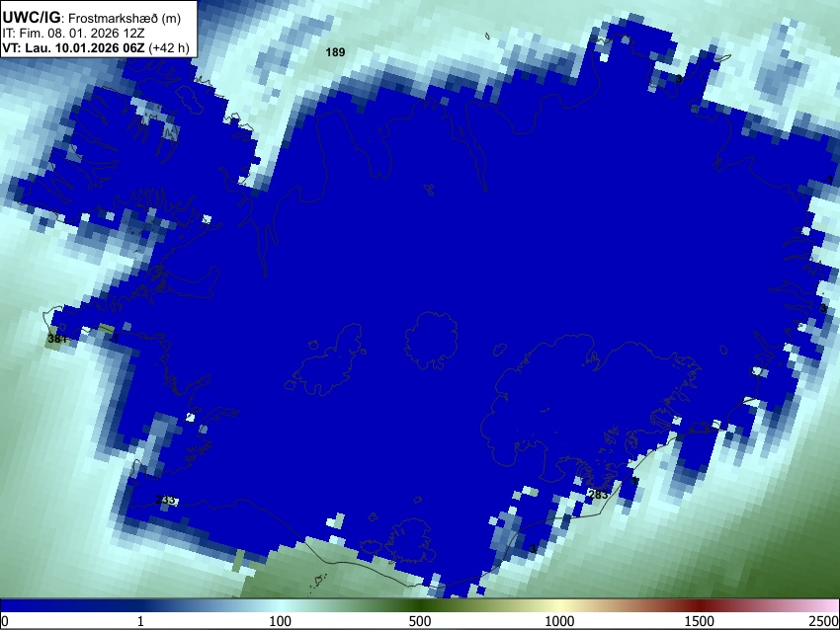
Task: Click the colour scale tick label '0'
Action: pos(5,621)
